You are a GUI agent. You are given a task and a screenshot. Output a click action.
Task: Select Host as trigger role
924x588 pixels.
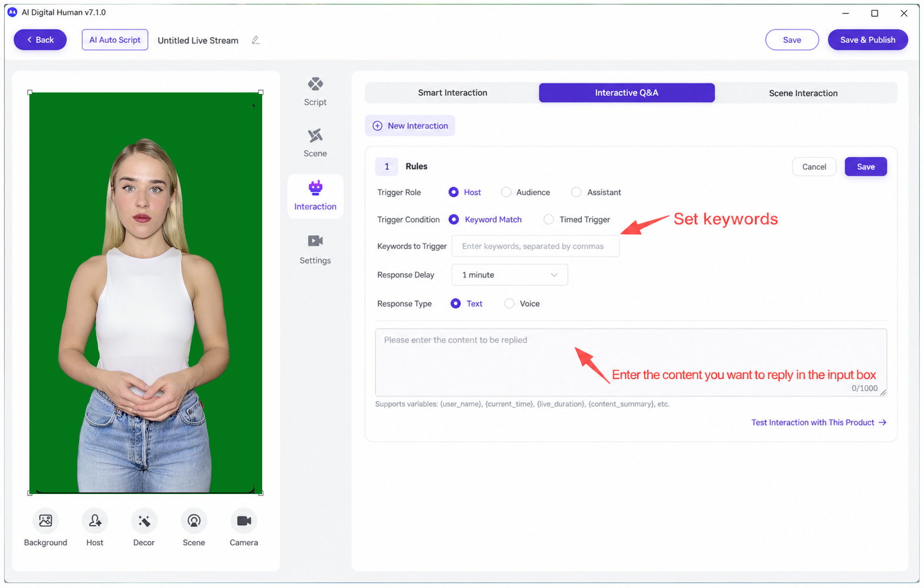click(x=453, y=192)
